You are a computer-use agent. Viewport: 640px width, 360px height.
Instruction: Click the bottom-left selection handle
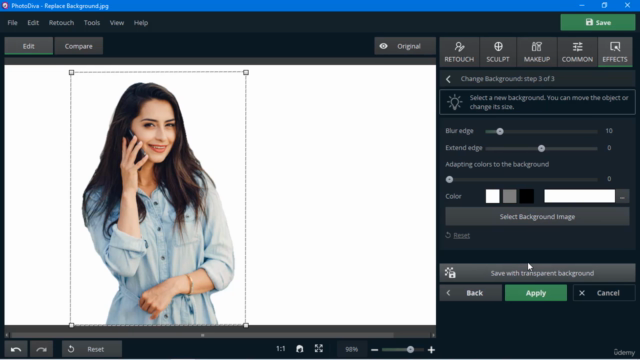(x=71, y=325)
